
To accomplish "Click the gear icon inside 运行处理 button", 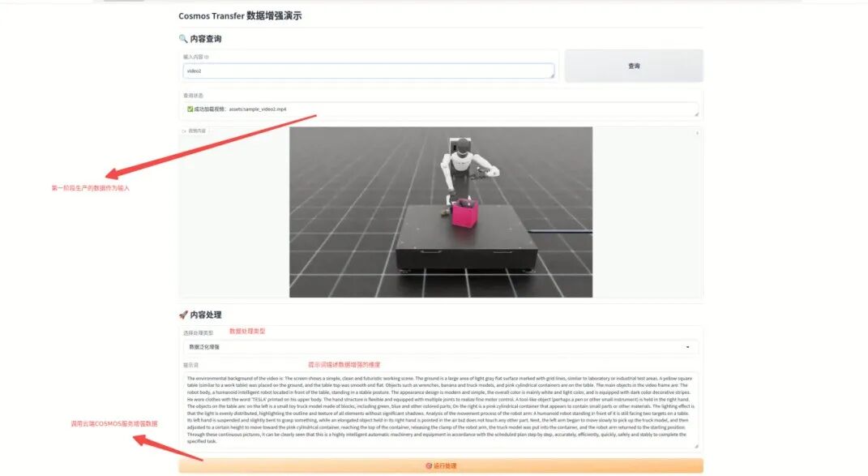I will [427, 465].
